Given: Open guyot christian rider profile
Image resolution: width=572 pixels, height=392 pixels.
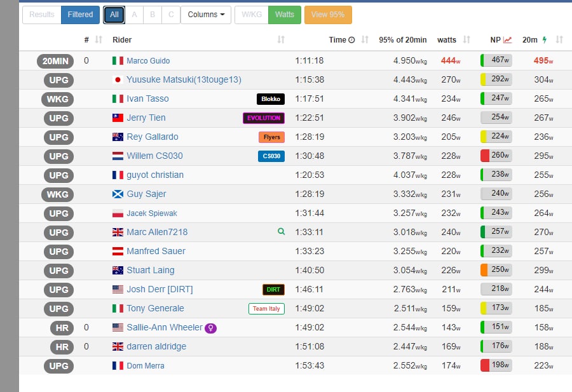Looking at the screenshot, I should point(155,175).
